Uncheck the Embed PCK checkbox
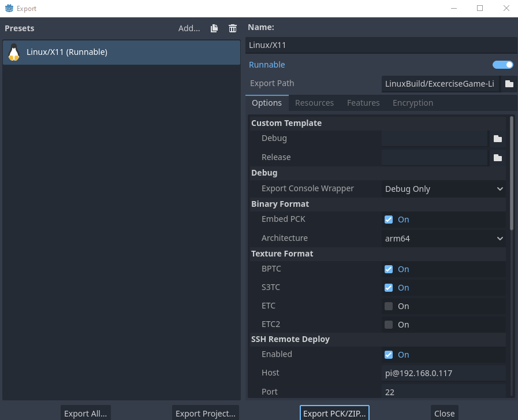 pyautogui.click(x=389, y=220)
